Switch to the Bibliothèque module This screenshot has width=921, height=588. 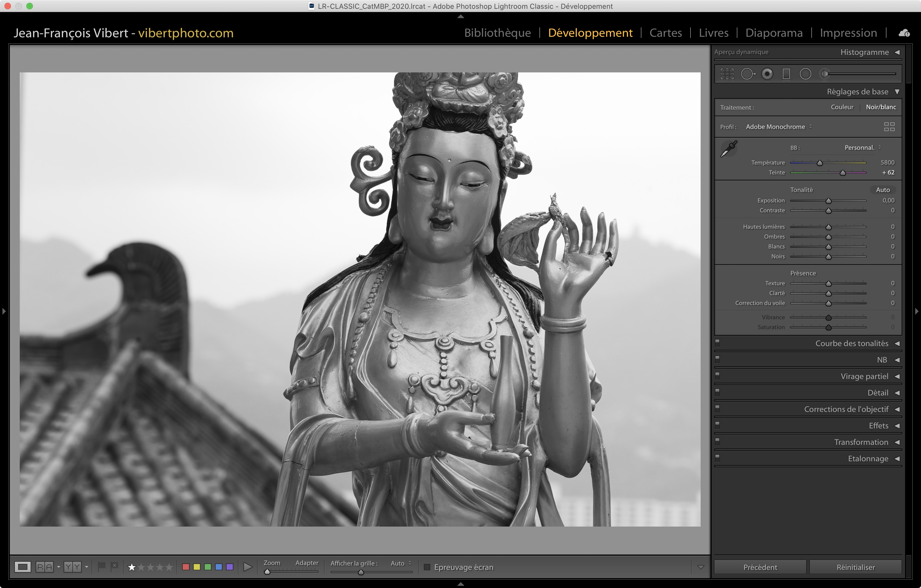[x=497, y=33]
